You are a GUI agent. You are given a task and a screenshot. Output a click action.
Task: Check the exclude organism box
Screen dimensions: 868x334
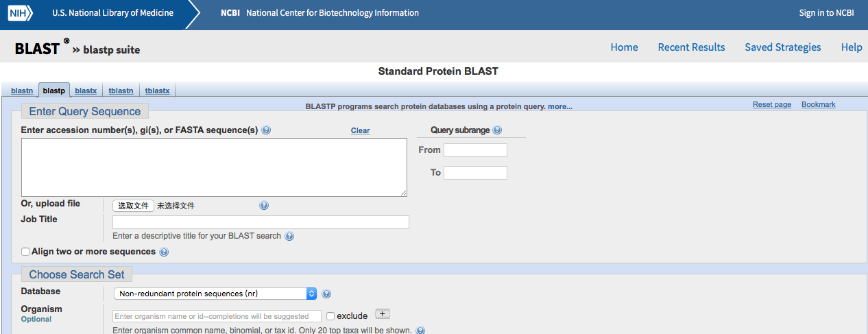[330, 316]
